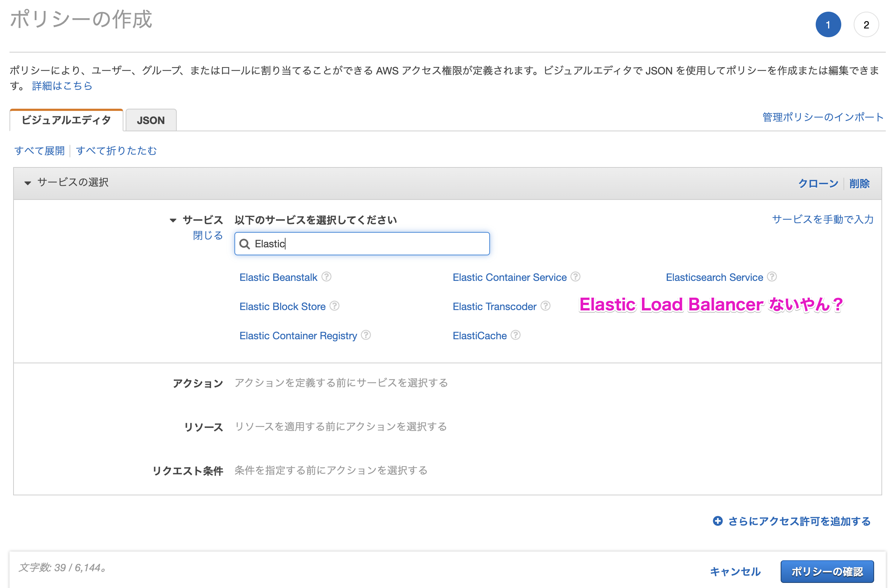Viewport: 888px width, 588px height.
Task: Switch to the JSON tab
Action: point(150,120)
